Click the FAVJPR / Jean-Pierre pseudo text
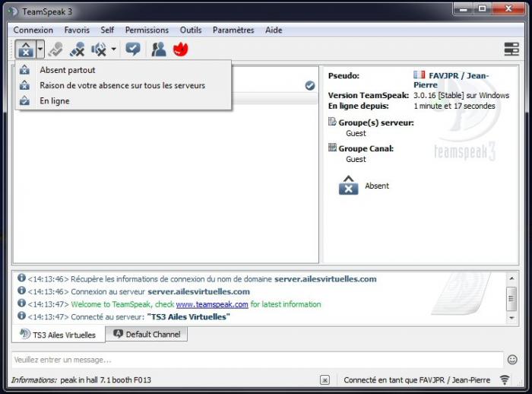 click(451, 80)
